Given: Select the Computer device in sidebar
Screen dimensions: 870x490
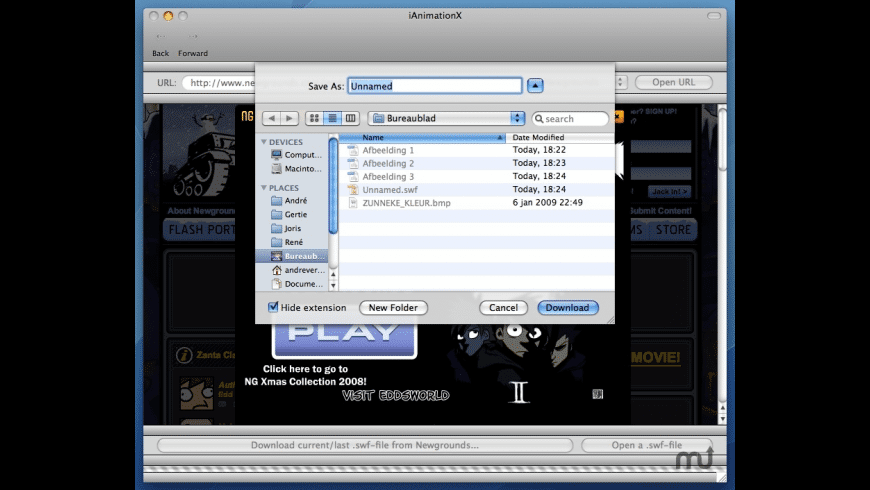Looking at the screenshot, I should (x=296, y=155).
